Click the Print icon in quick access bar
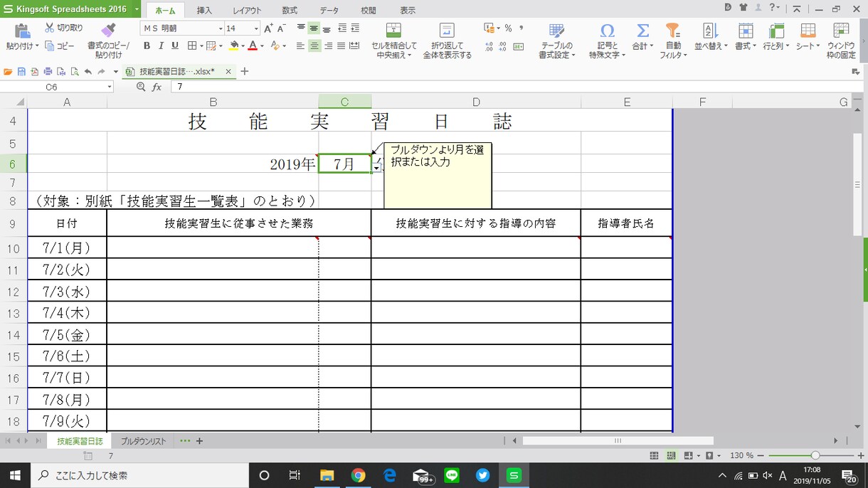Image resolution: width=868 pixels, height=488 pixels. tap(48, 72)
